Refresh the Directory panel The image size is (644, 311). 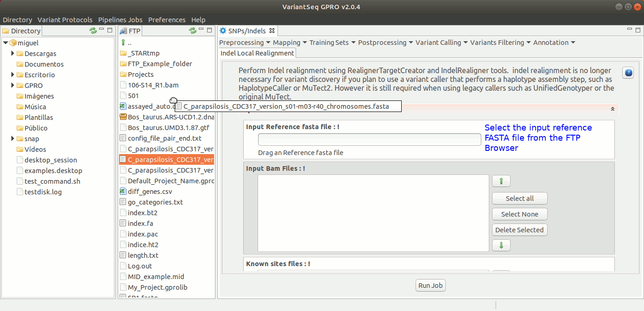click(x=93, y=31)
